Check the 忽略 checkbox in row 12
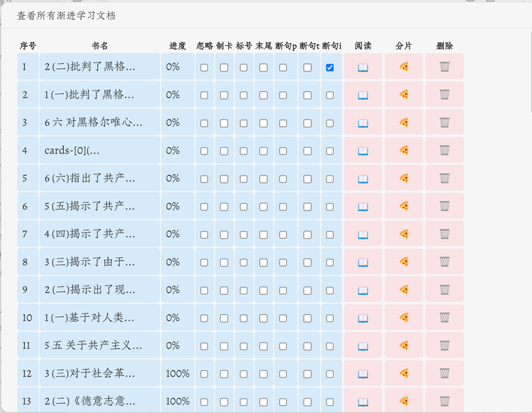 tap(204, 374)
